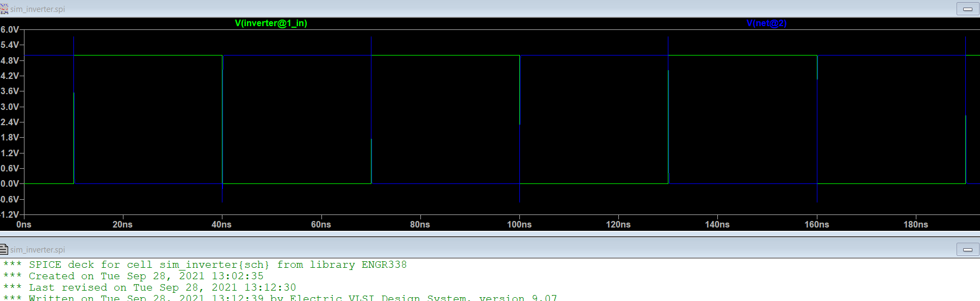Activate the waveform pane title sim_inverter.spi
Image resolution: width=980 pixels, height=301 pixels.
pos(38,9)
